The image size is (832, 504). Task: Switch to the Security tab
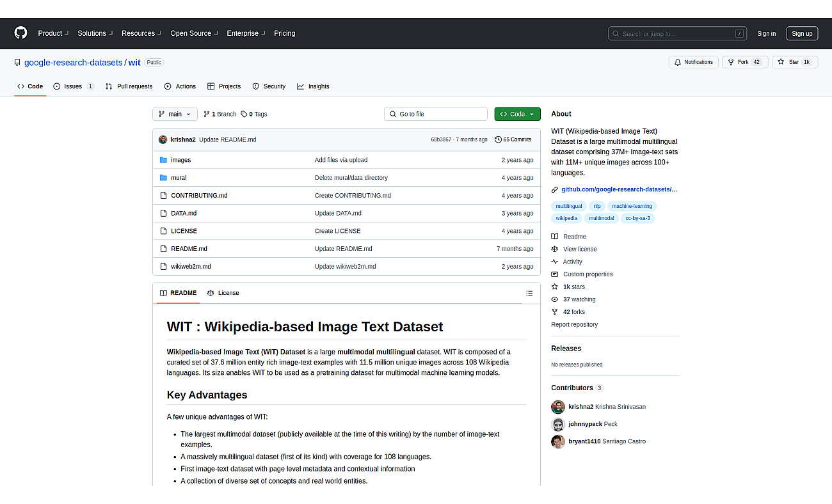click(269, 86)
